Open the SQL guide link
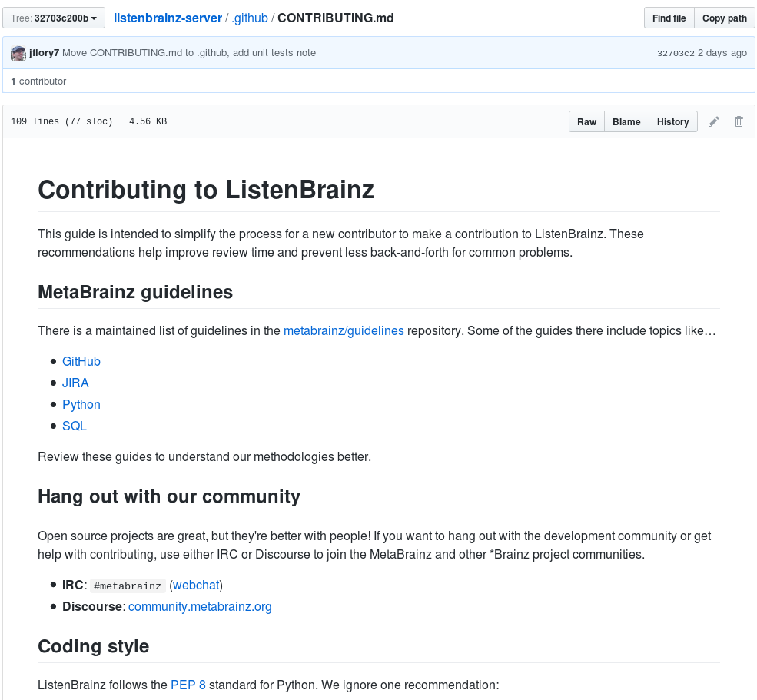The height and width of the screenshot is (700, 757). 74,426
